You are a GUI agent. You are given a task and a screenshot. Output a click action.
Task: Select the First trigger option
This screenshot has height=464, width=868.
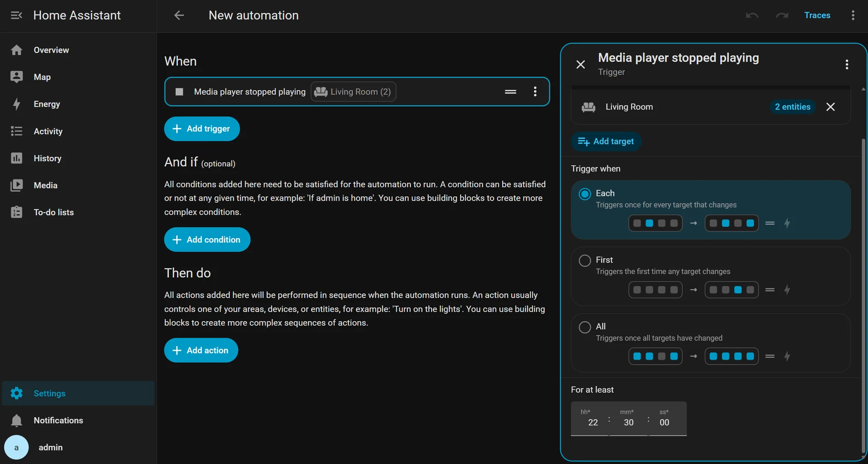pyautogui.click(x=711, y=277)
